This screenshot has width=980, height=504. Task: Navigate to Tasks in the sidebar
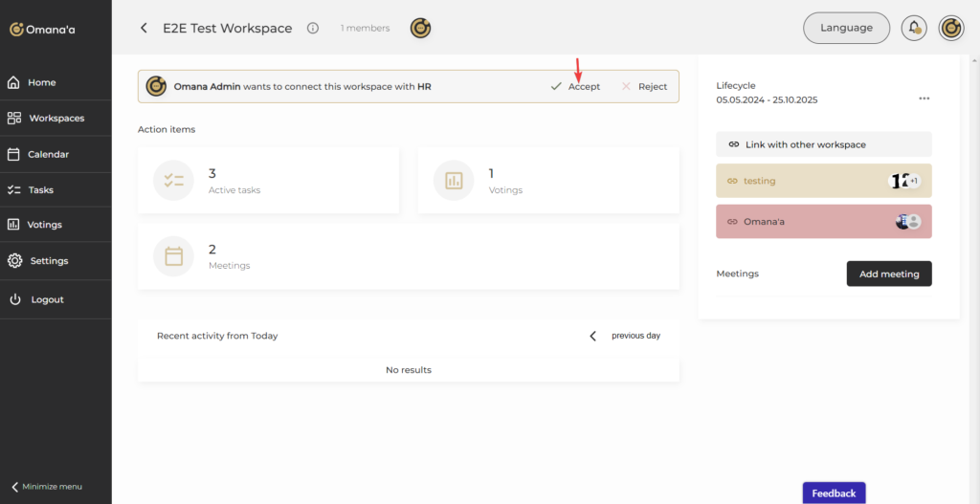[40, 189]
